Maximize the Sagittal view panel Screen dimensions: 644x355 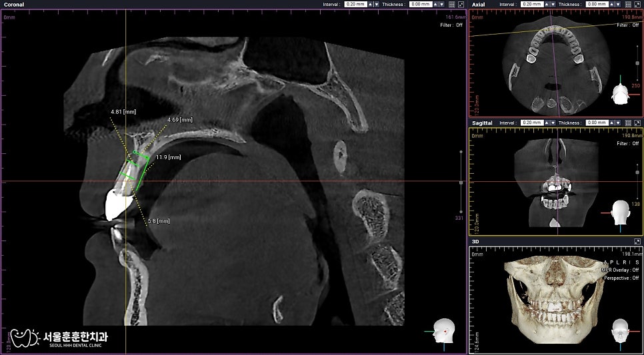tap(637, 123)
